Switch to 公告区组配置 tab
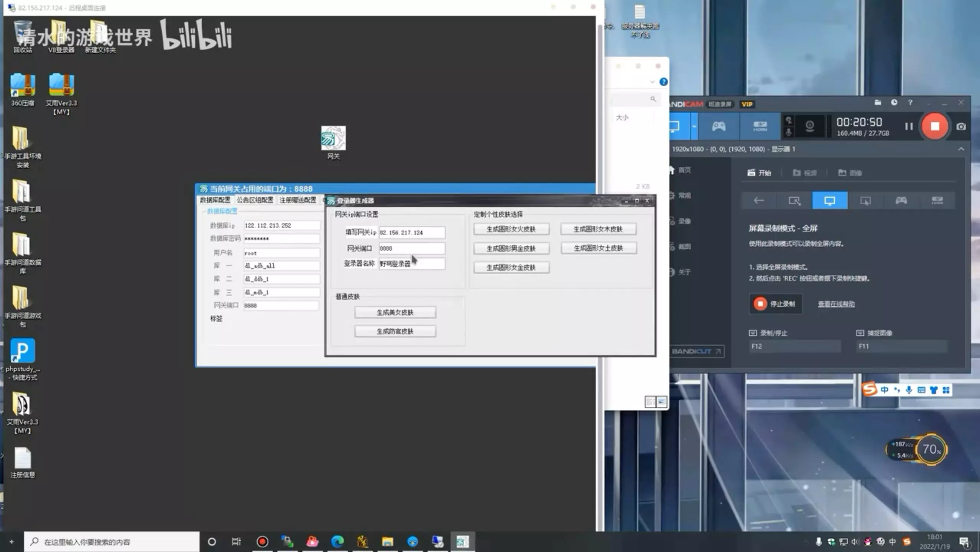The height and width of the screenshot is (552, 980). [x=255, y=200]
